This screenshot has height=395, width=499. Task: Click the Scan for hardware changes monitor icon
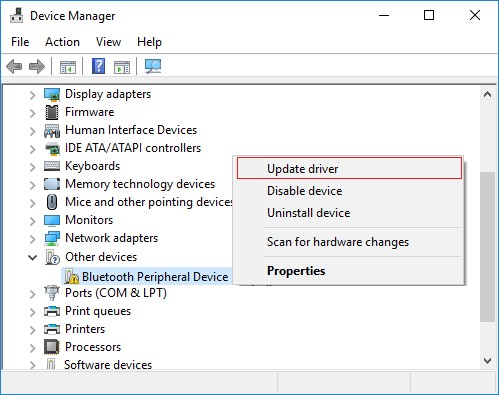pyautogui.click(x=153, y=66)
